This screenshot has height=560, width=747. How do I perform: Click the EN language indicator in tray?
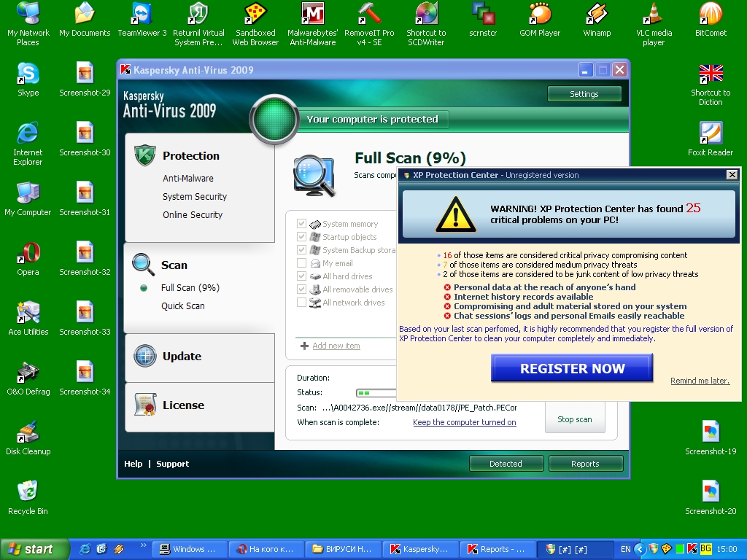pos(625,549)
